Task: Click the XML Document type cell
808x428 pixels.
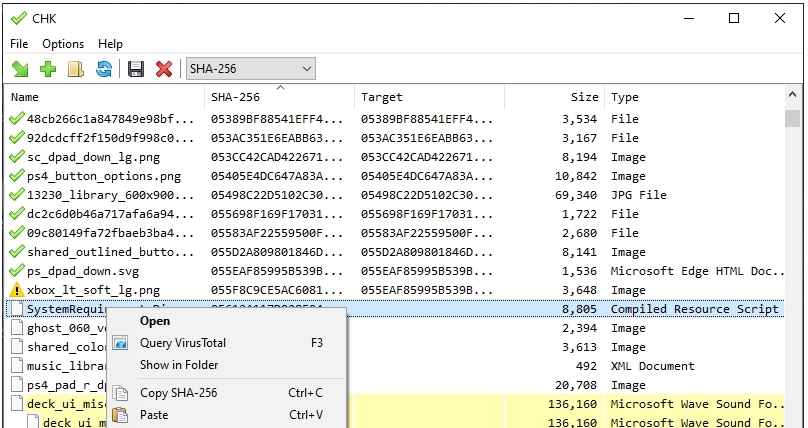Action: [652, 366]
